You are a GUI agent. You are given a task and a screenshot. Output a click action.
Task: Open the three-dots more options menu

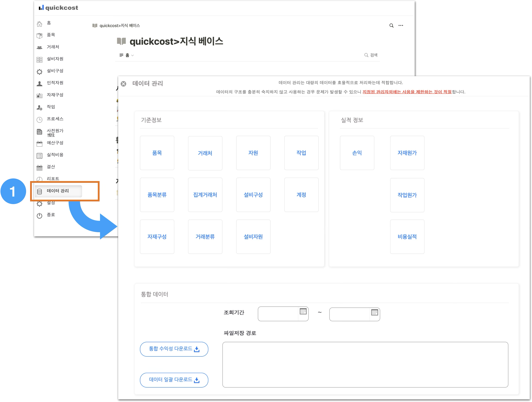coord(401,25)
